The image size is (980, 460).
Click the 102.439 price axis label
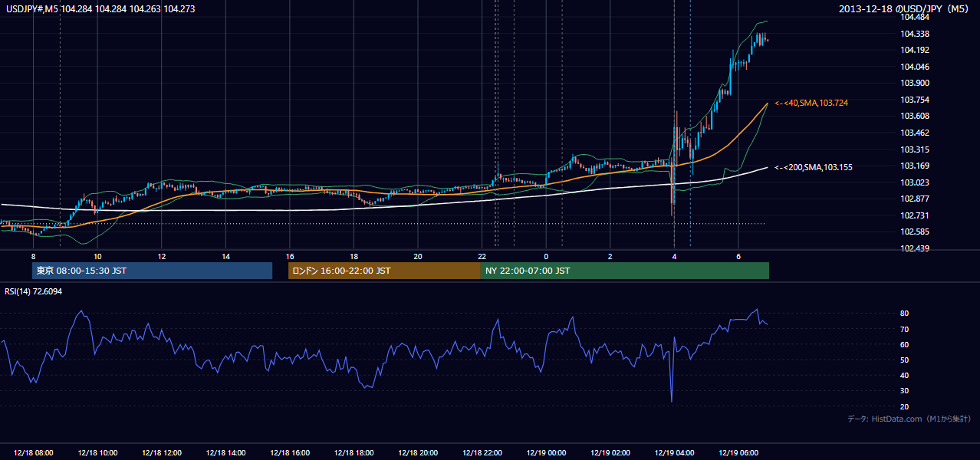click(916, 248)
